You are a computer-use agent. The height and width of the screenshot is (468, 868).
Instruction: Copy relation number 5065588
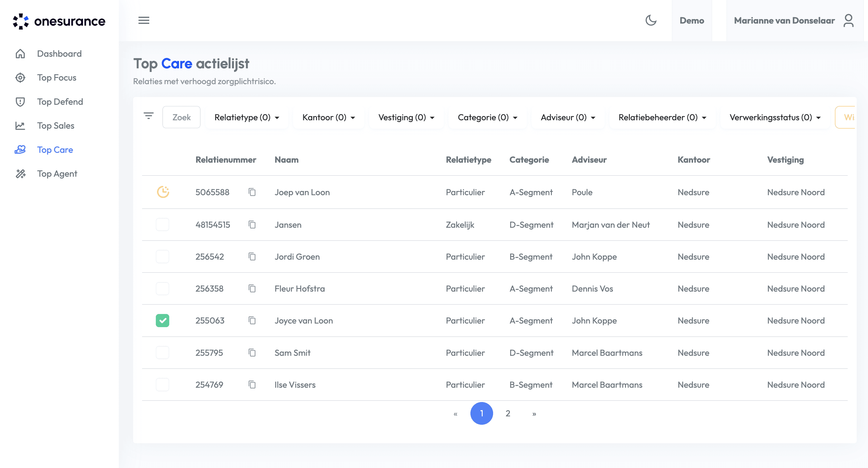click(x=252, y=192)
